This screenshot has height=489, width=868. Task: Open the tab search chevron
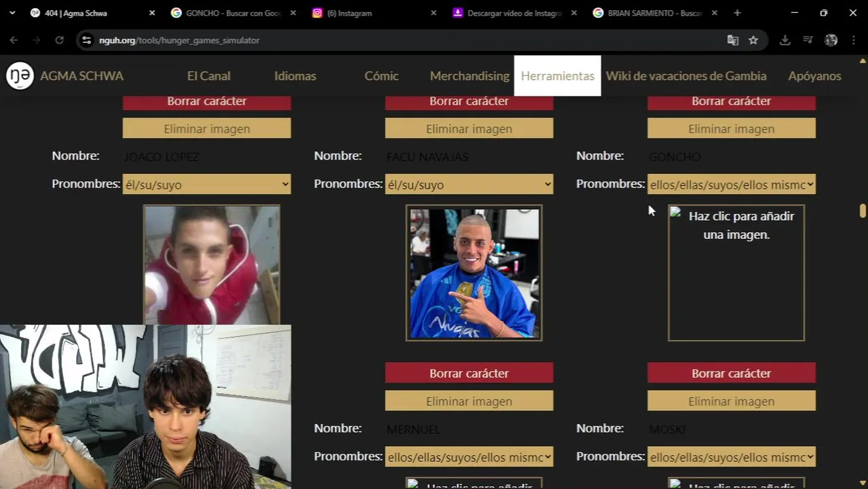point(12,13)
